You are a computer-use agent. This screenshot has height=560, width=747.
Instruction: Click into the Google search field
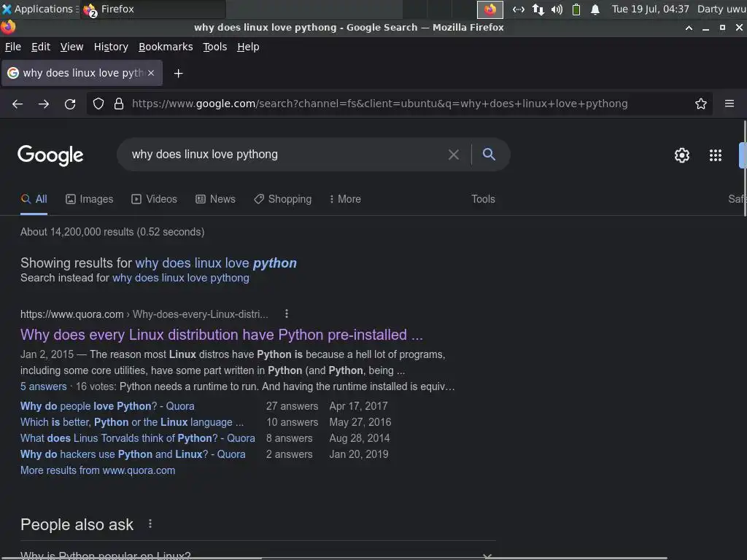click(286, 155)
